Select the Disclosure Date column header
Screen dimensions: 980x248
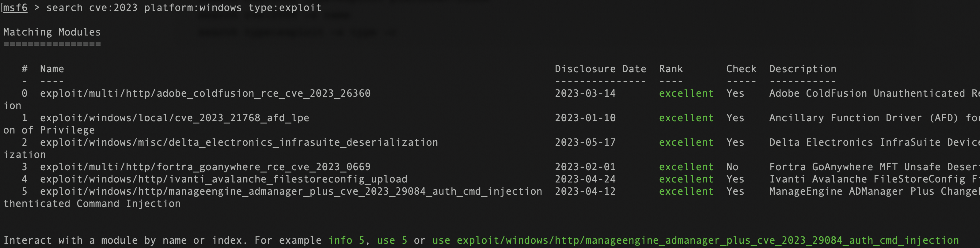coord(600,69)
